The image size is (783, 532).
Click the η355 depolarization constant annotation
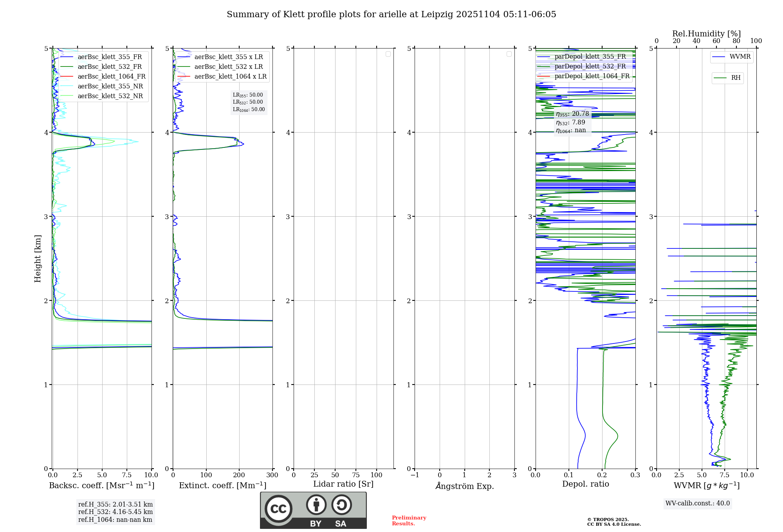click(x=572, y=114)
